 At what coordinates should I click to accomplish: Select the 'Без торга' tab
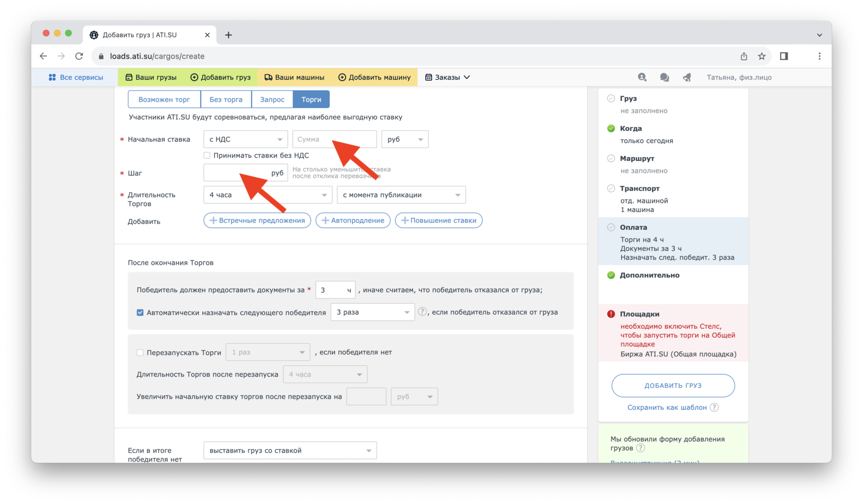tap(226, 99)
